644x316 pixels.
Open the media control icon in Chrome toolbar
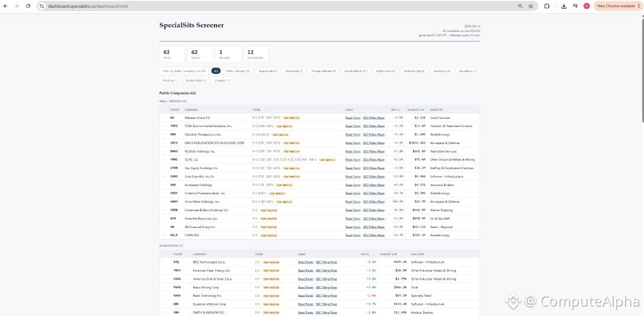point(575,6)
